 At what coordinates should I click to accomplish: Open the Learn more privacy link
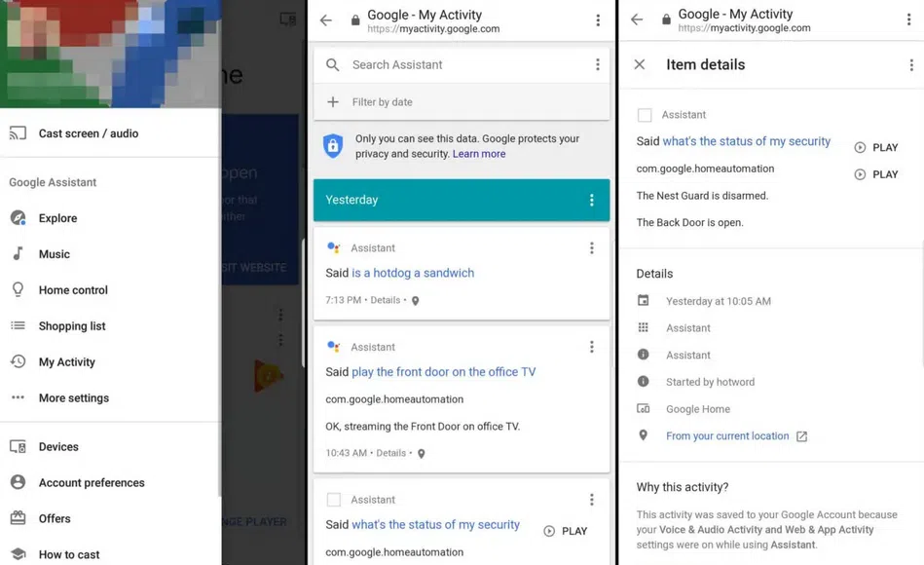coord(479,154)
